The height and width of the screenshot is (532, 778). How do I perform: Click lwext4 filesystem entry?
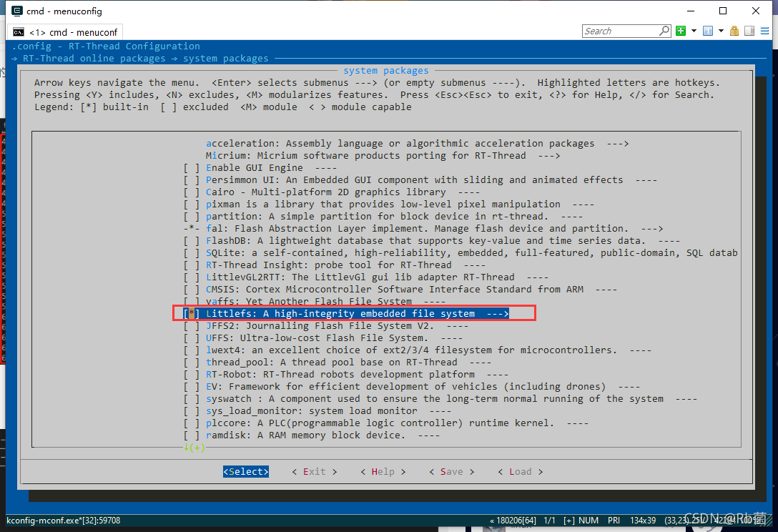pyautogui.click(x=411, y=350)
